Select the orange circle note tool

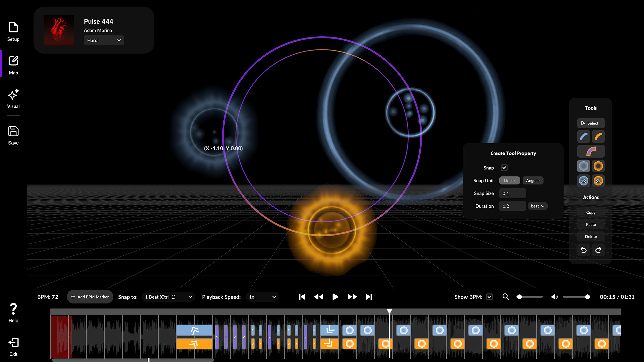[598, 166]
